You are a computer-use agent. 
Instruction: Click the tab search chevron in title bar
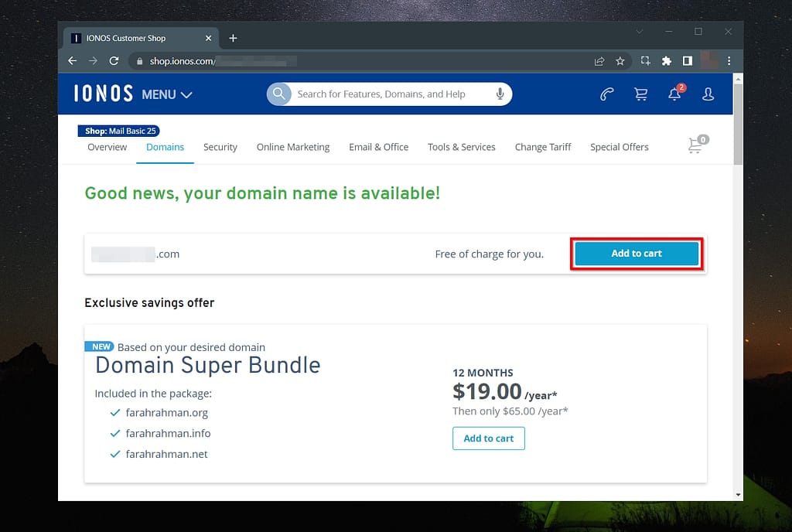[640, 32]
